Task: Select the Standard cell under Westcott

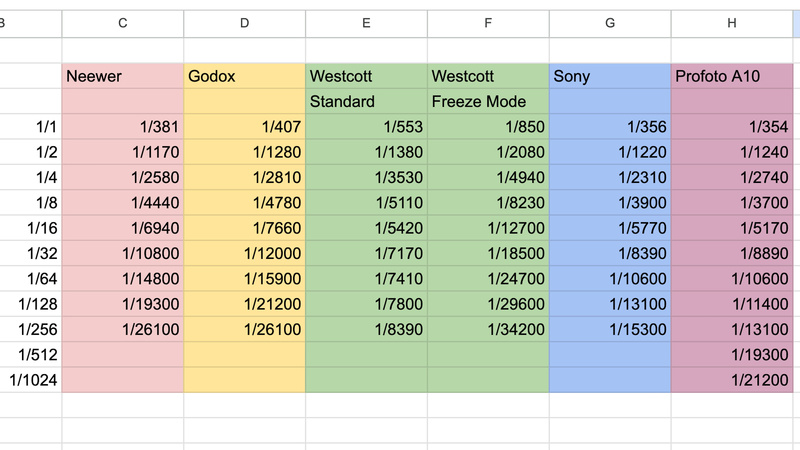Action: point(367,101)
